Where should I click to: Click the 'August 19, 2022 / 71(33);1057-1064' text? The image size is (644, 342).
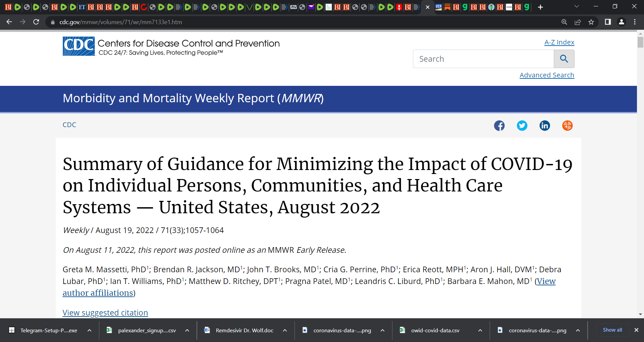tap(160, 230)
